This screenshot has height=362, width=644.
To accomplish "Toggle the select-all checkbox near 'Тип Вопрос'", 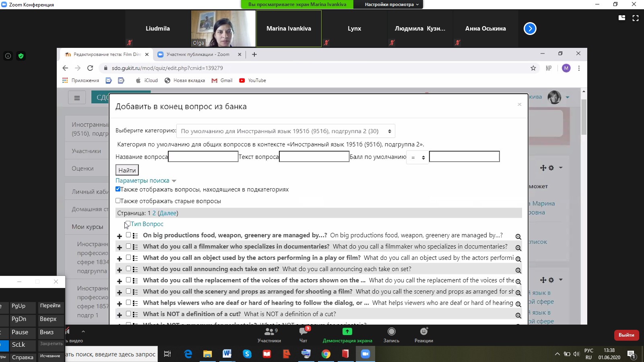I will click(128, 224).
